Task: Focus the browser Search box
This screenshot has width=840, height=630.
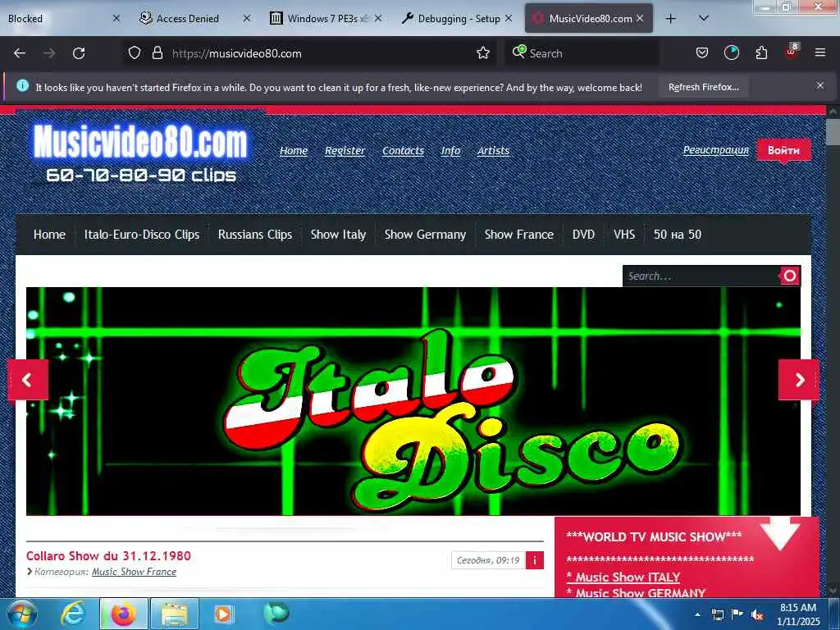Action: (x=582, y=53)
